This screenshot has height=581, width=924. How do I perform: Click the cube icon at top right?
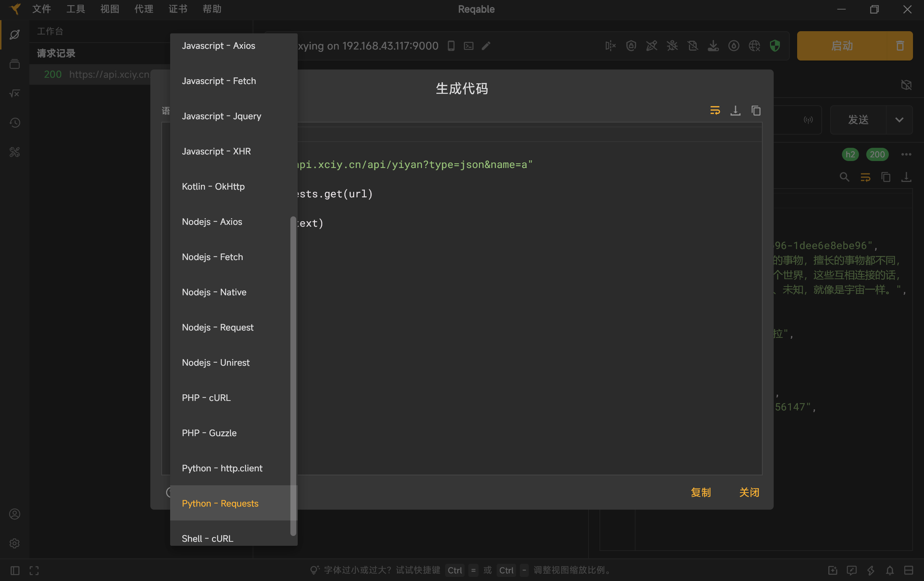coord(906,85)
